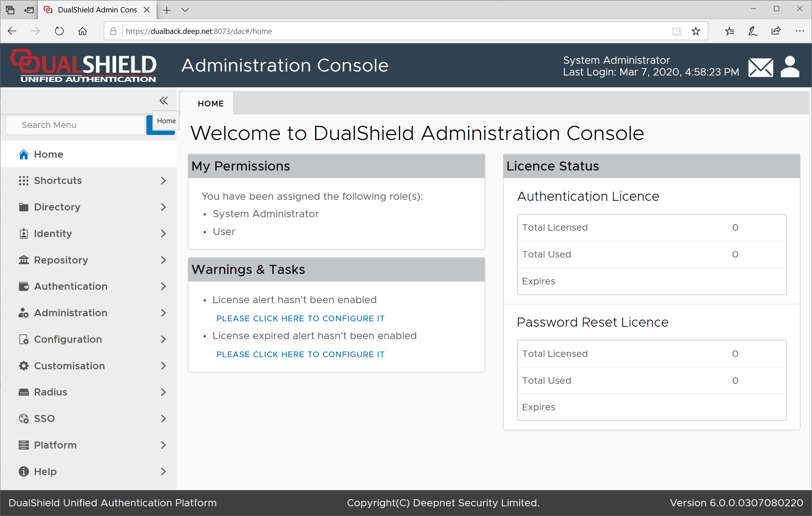The width and height of the screenshot is (812, 516).
Task: Select the Identity section icon in sidebar
Action: [x=23, y=233]
